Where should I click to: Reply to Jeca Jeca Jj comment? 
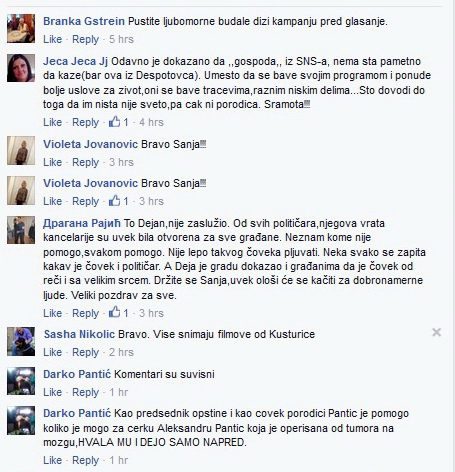85,122
